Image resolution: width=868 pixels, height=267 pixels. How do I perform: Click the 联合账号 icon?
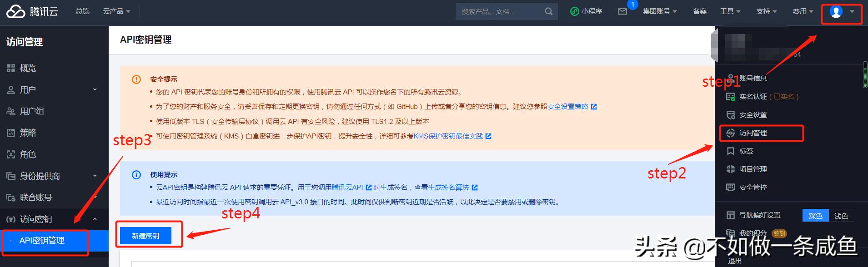tap(11, 198)
